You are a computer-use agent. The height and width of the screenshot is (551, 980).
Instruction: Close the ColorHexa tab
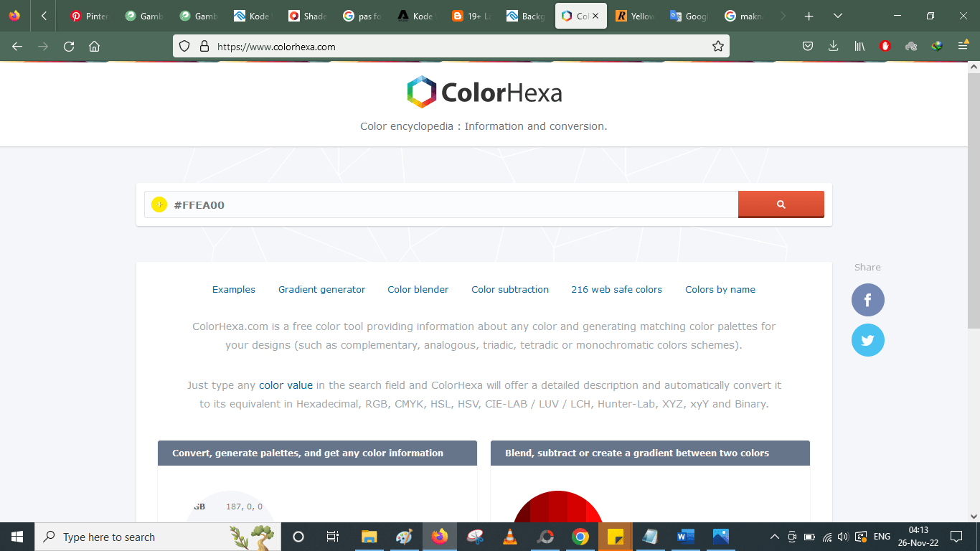point(595,16)
